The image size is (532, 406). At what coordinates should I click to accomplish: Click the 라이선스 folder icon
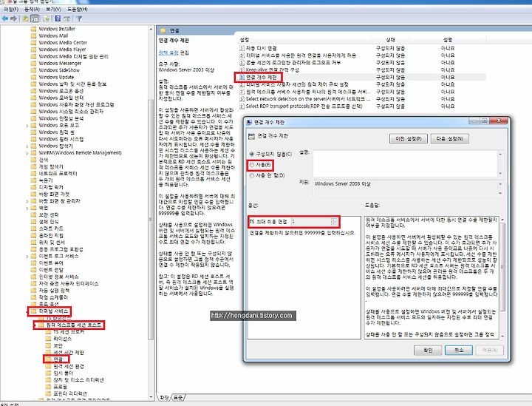[x=48, y=339]
